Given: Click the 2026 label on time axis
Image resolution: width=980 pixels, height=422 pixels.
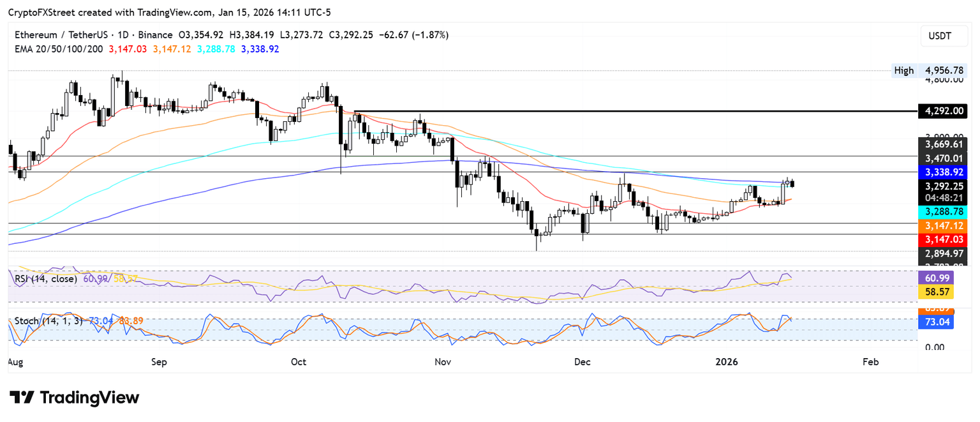Looking at the screenshot, I should click(727, 362).
